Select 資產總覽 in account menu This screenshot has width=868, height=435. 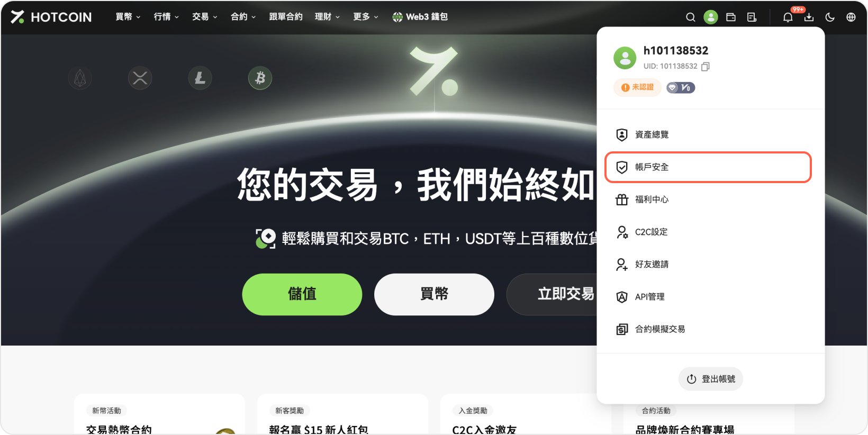coord(708,134)
